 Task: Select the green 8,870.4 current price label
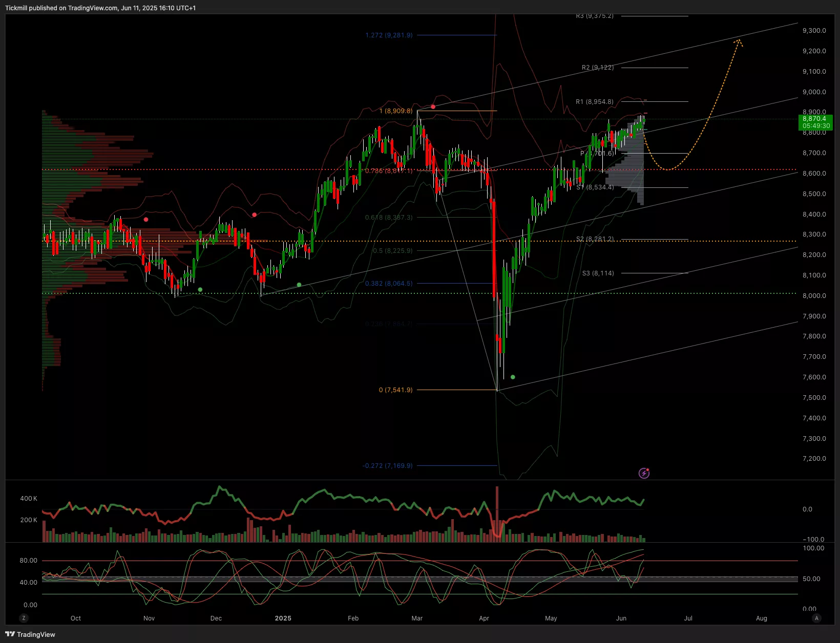pyautogui.click(x=815, y=122)
